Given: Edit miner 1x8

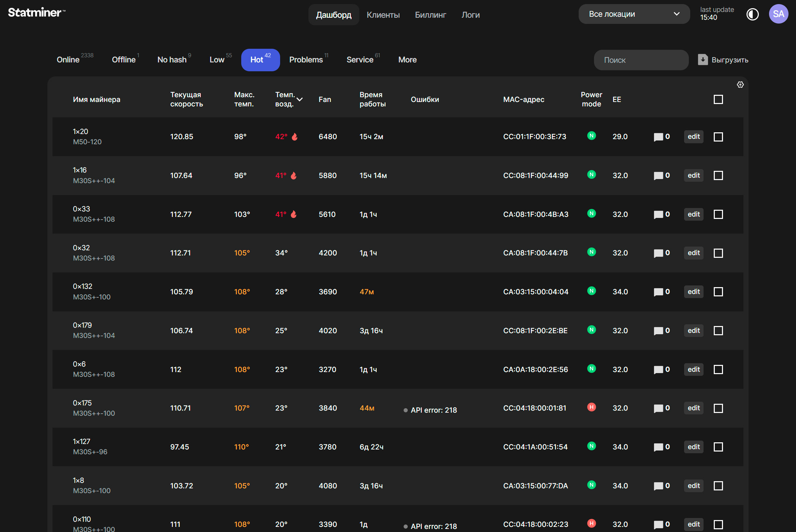Looking at the screenshot, I should [x=694, y=486].
